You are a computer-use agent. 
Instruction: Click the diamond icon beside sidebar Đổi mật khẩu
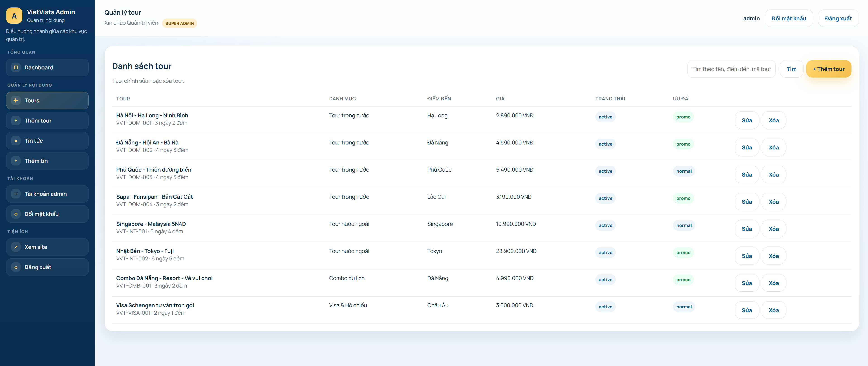tap(16, 214)
